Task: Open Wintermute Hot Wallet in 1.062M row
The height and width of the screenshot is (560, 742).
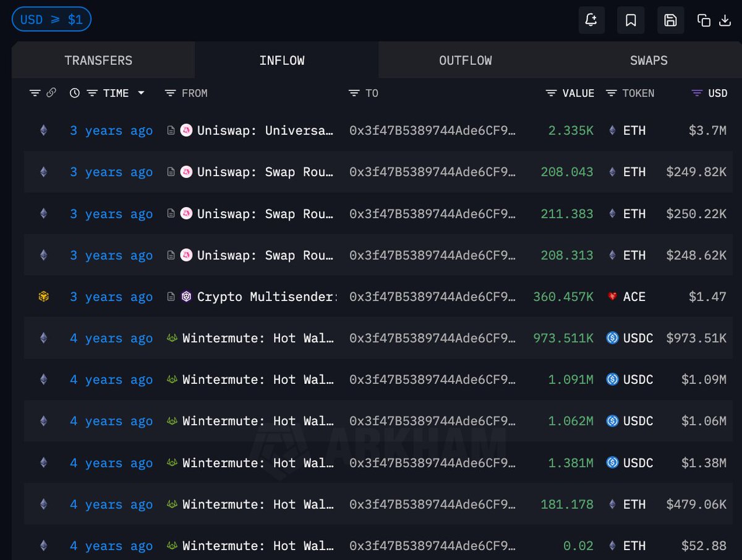Action: [258, 421]
